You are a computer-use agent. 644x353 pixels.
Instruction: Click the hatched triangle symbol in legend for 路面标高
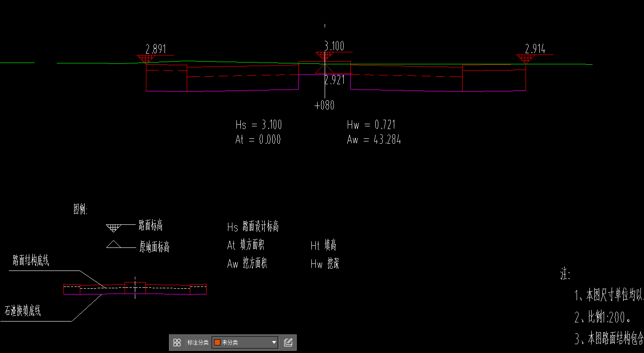(x=114, y=228)
